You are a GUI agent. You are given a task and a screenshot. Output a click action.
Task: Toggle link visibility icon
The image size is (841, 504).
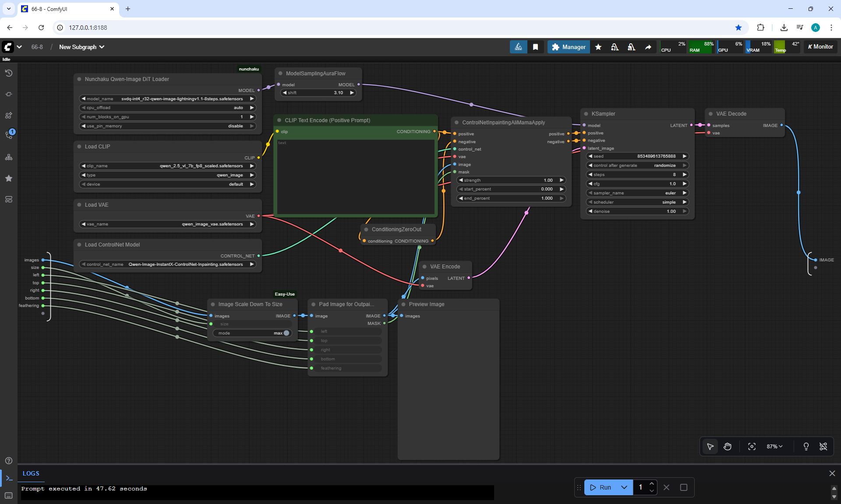[823, 446]
